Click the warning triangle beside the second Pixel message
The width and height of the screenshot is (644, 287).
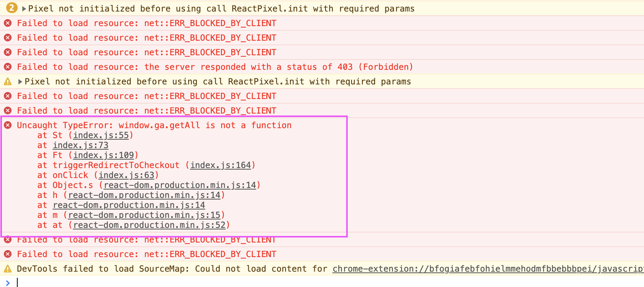pos(8,81)
